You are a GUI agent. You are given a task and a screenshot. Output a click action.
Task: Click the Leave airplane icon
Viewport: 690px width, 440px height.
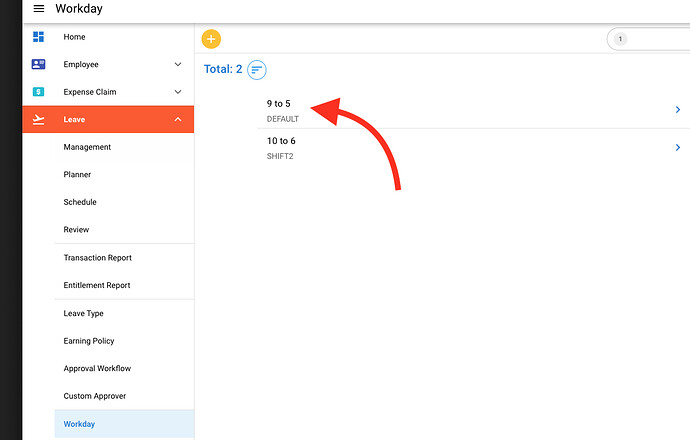coord(38,119)
